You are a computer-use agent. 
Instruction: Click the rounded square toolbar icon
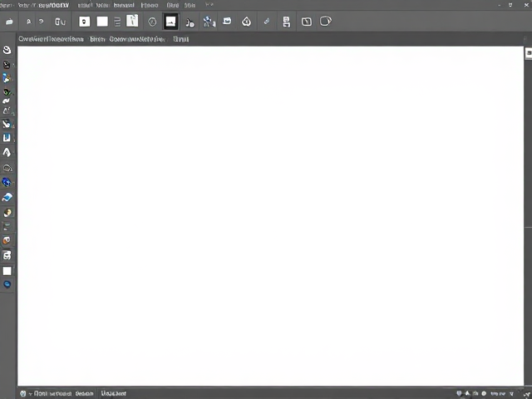(x=307, y=22)
